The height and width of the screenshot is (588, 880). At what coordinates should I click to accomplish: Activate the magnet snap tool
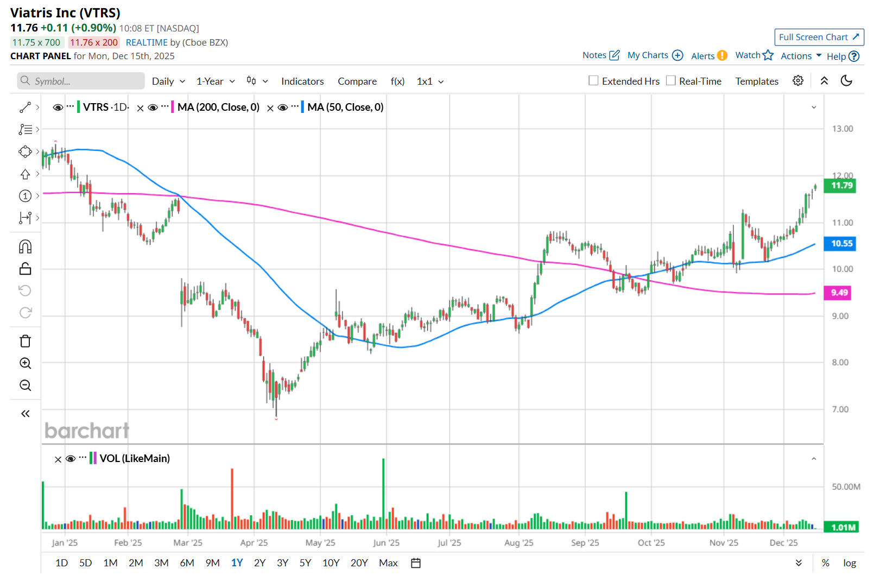tap(25, 247)
